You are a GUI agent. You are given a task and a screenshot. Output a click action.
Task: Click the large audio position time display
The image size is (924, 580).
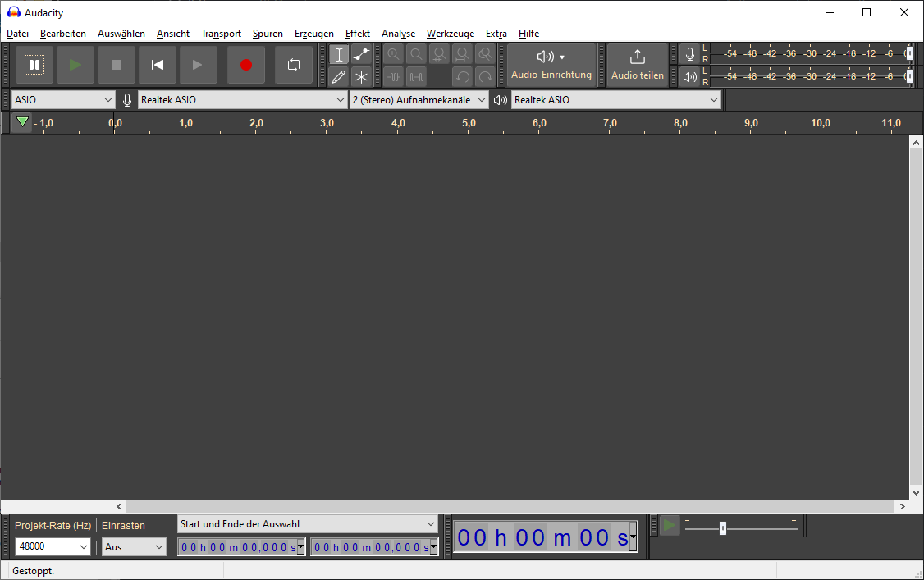(x=542, y=537)
